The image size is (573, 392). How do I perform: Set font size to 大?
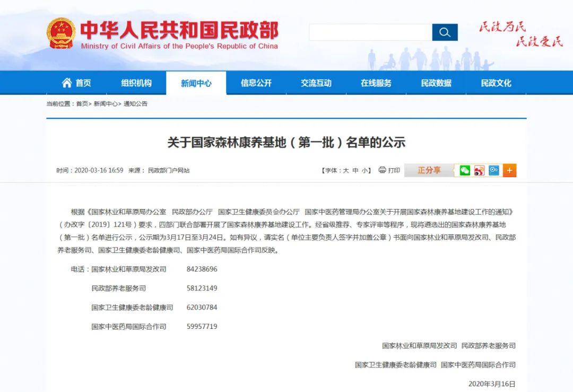[x=346, y=170]
